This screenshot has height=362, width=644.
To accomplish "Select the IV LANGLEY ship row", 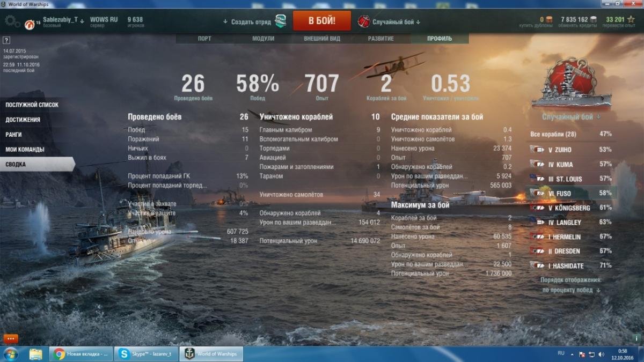I will pyautogui.click(x=571, y=222).
